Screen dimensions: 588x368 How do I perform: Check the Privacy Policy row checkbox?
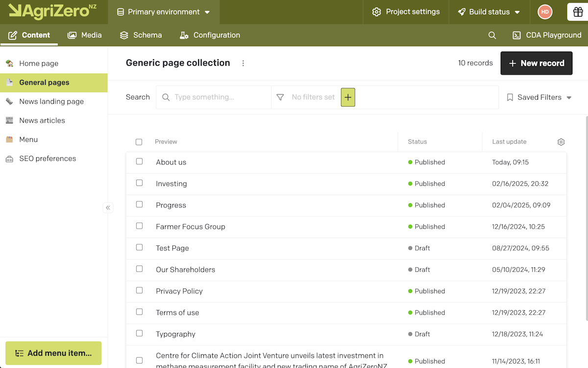(139, 290)
